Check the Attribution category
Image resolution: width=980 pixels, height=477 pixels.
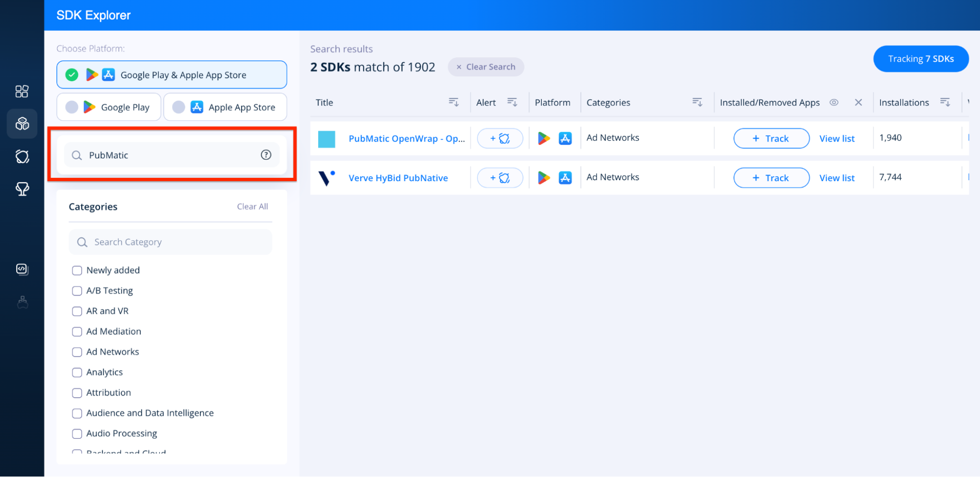[77, 393]
